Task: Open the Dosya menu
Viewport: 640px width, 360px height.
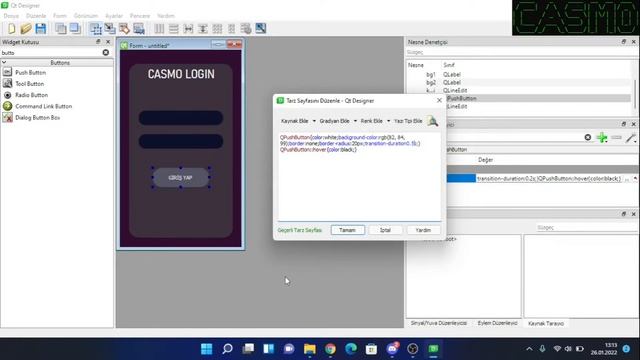Action: [11, 16]
